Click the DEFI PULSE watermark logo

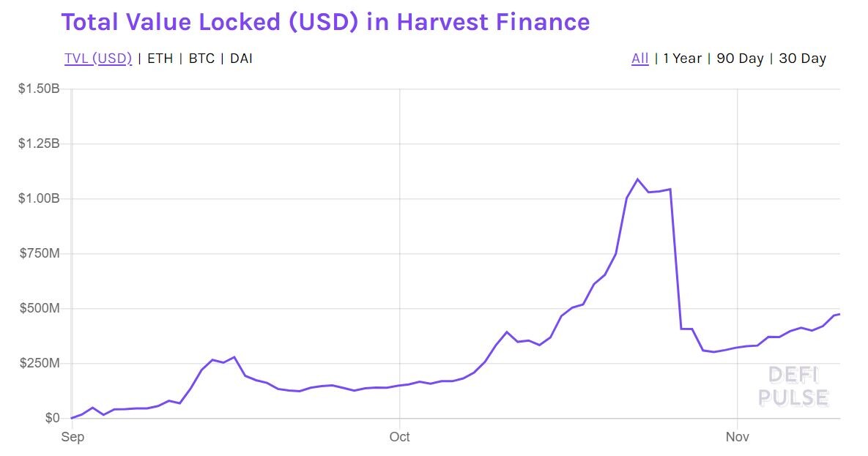793,386
